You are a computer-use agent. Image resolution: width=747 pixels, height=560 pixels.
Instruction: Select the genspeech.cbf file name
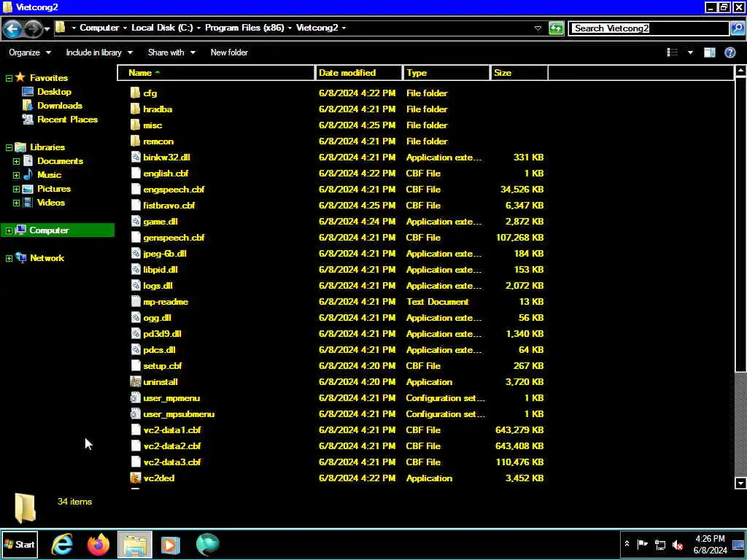tap(174, 238)
